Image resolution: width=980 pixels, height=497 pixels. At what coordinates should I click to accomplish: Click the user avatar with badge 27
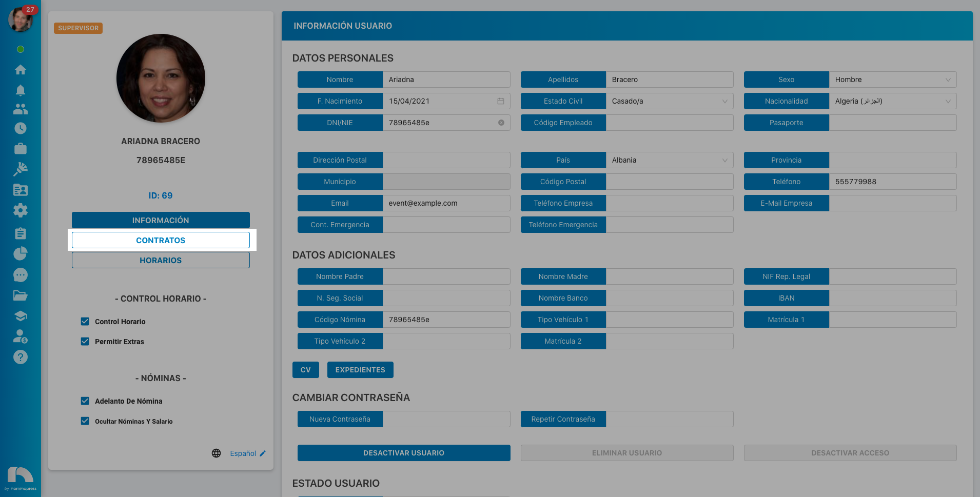pos(21,19)
